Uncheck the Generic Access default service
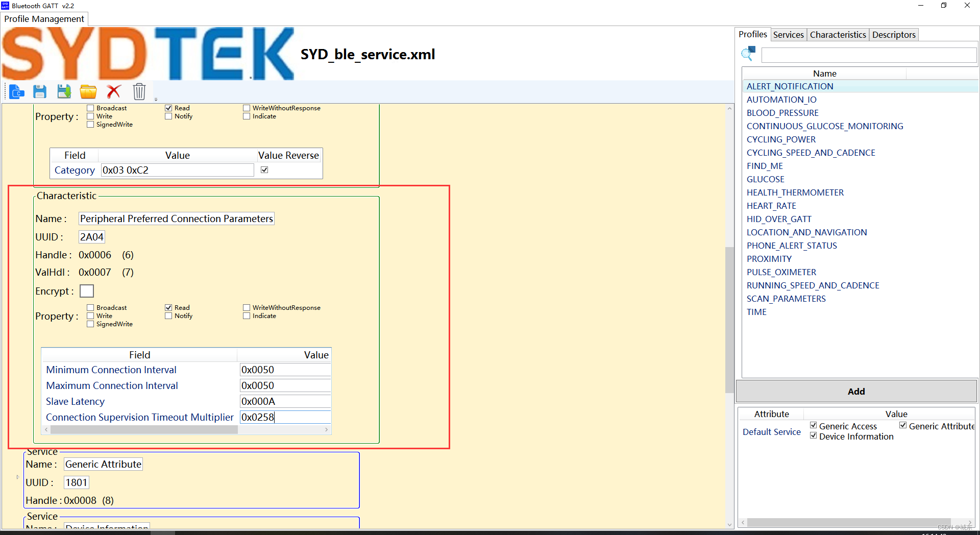The image size is (980, 535). click(x=814, y=425)
